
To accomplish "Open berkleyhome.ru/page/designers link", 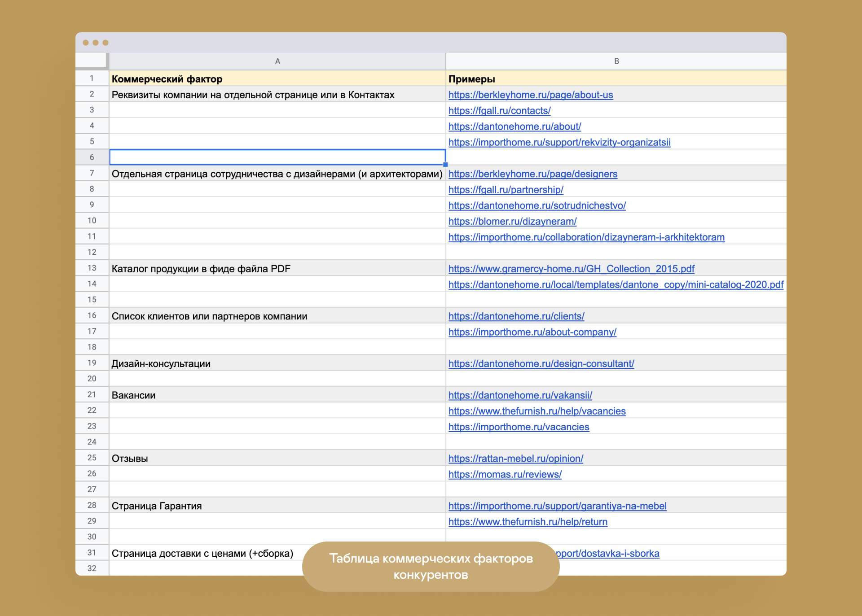I will pyautogui.click(x=532, y=174).
